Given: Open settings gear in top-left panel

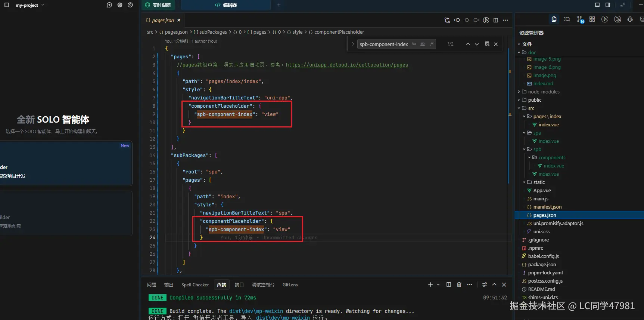Looking at the screenshot, I should click(120, 5).
